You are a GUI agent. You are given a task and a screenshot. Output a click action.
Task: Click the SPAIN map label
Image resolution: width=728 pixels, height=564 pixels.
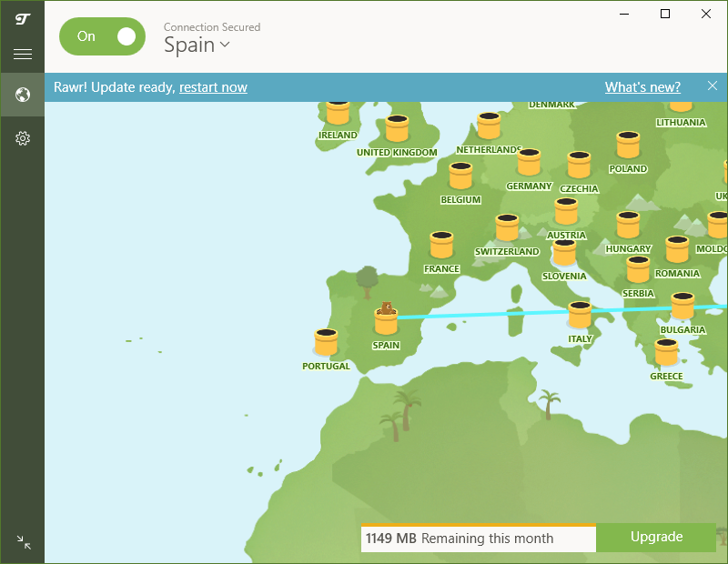(x=386, y=346)
